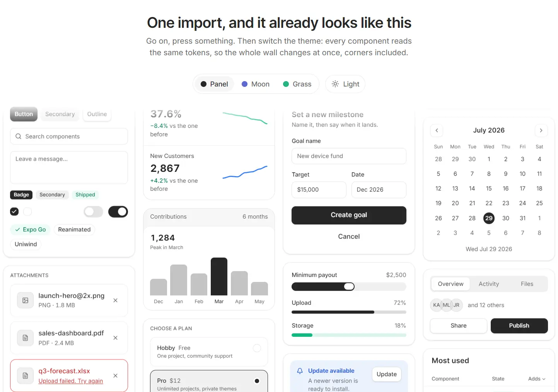This screenshot has width=558, height=392.
Task: Click the q3-forecast.xlsx file icon
Action: (x=26, y=376)
